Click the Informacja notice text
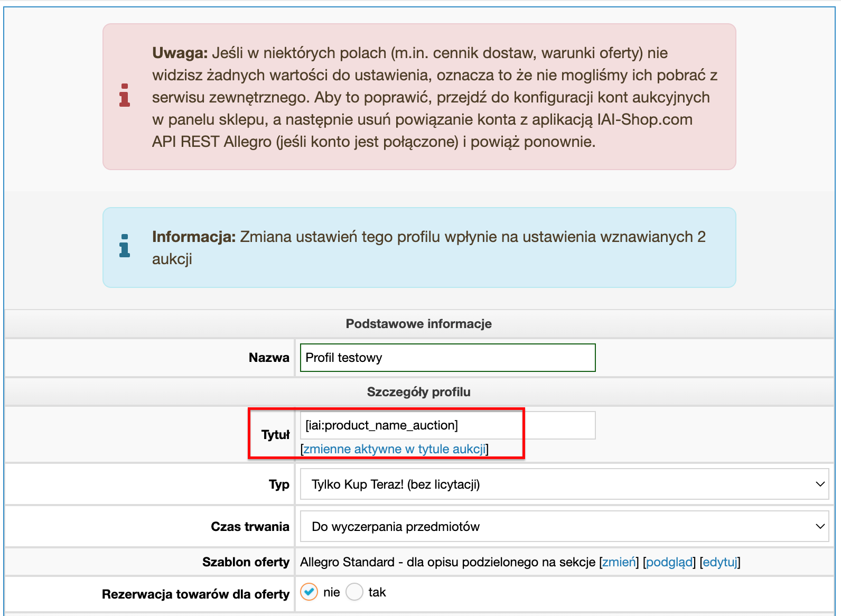Viewport: 841px width, 616px height. [428, 248]
